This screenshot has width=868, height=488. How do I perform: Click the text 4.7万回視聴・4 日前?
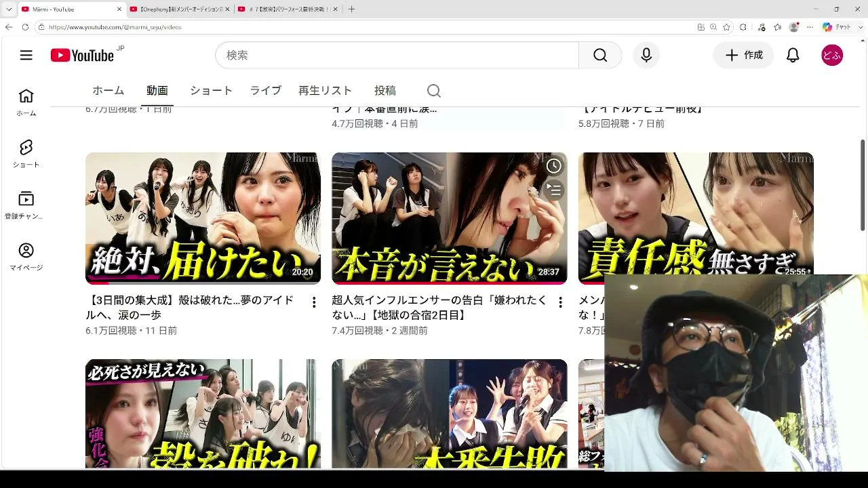coord(375,124)
